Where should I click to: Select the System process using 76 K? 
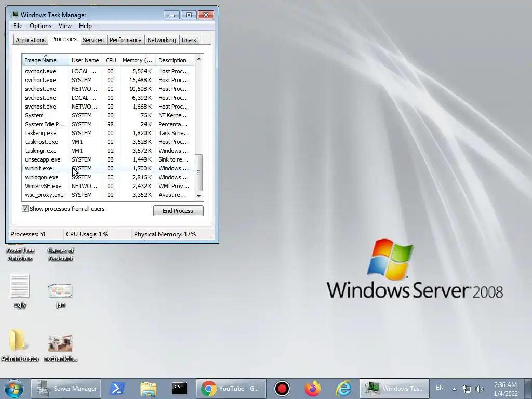click(108, 115)
